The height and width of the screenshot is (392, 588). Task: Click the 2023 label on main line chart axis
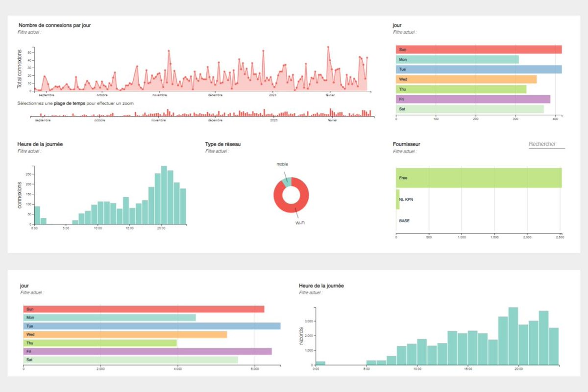coord(272,95)
